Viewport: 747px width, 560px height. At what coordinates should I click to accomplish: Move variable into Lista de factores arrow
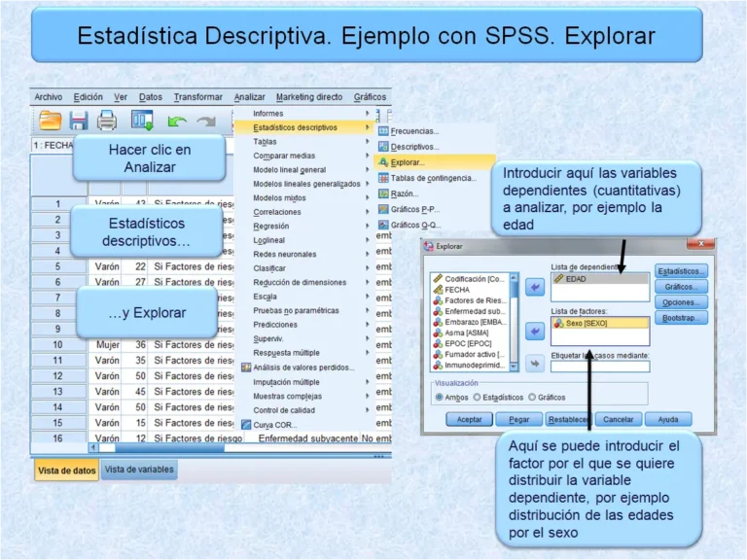[535, 332]
